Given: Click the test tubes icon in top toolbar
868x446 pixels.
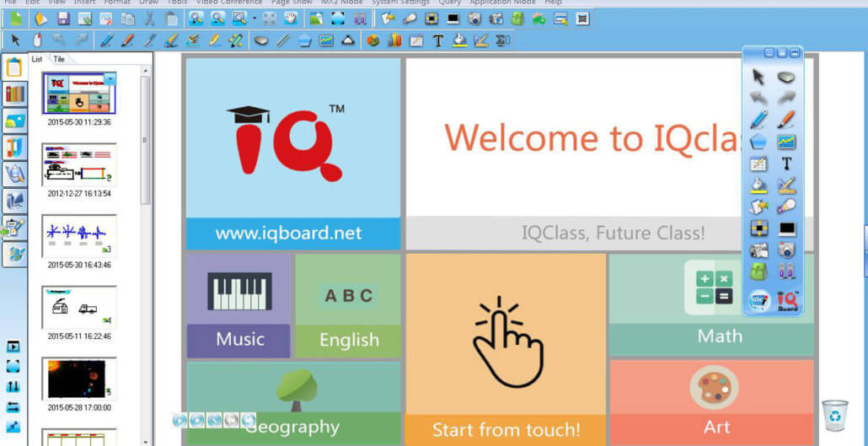Looking at the screenshot, I should point(360,19).
